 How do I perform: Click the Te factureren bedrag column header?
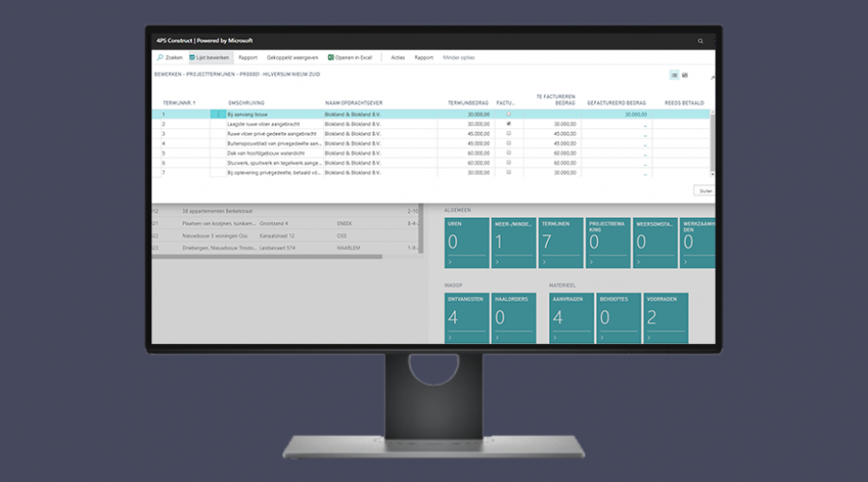[556, 99]
